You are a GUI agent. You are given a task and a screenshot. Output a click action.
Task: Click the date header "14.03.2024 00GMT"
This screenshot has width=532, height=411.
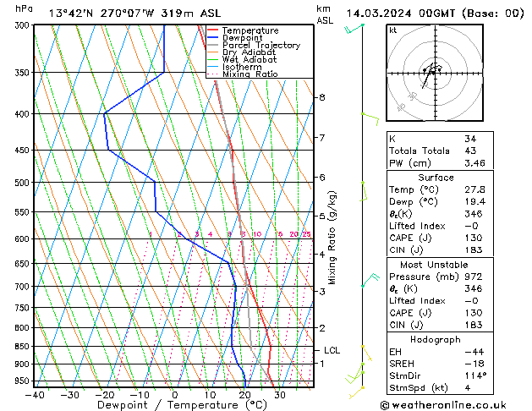pos(401,14)
